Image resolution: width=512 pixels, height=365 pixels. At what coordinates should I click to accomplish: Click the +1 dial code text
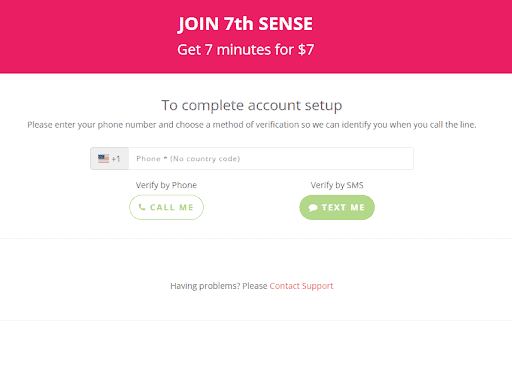pyautogui.click(x=116, y=159)
